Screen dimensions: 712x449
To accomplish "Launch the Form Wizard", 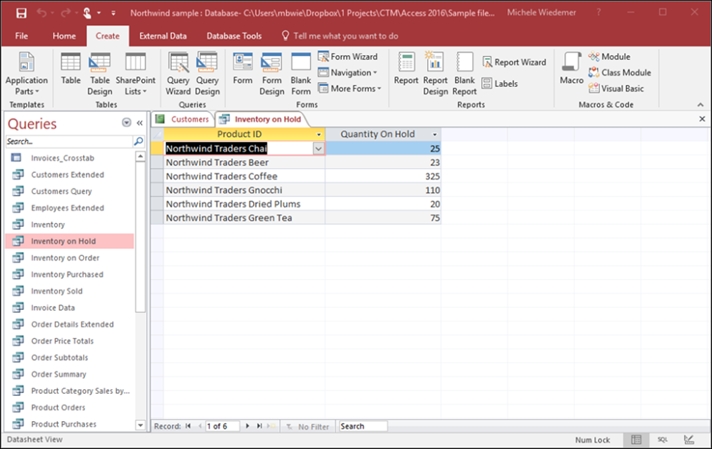I will coord(348,57).
